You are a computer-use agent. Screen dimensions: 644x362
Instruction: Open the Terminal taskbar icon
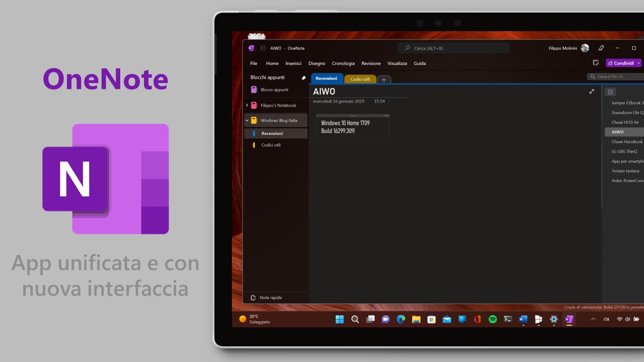tap(508, 319)
